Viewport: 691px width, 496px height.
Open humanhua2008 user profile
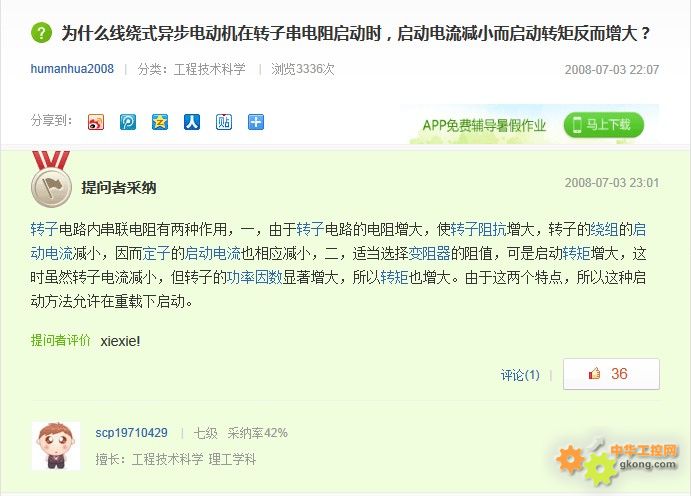coord(72,69)
